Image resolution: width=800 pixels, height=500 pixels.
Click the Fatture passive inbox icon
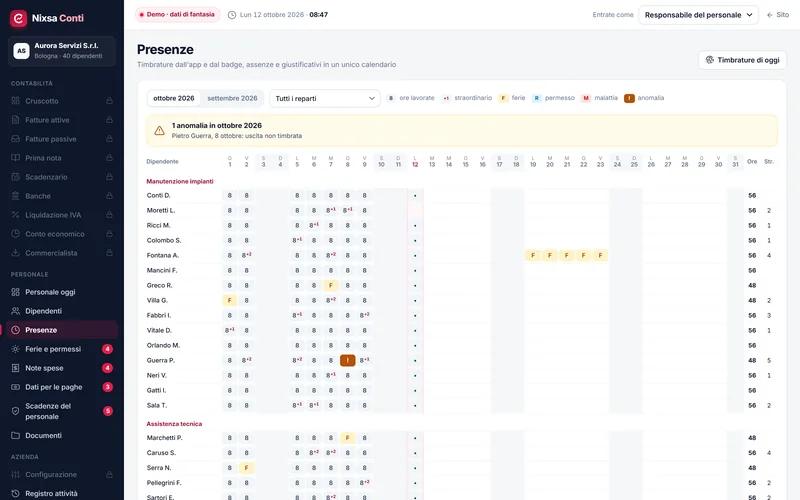(x=15, y=139)
